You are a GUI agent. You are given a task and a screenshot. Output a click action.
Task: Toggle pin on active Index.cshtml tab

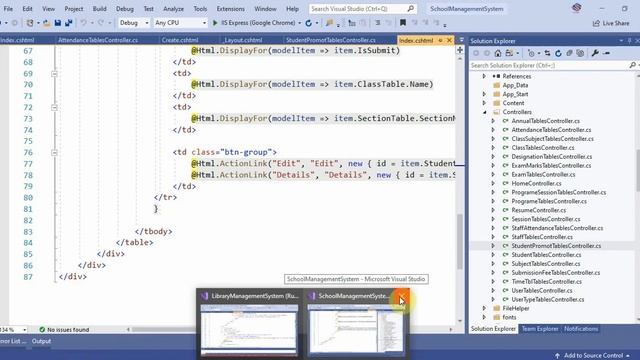coord(440,40)
